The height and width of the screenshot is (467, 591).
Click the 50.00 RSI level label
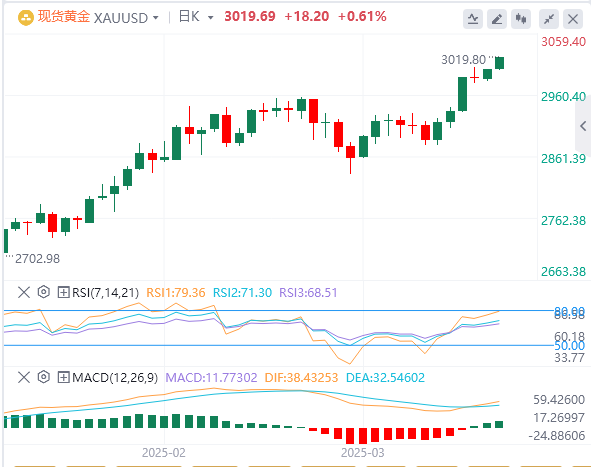(570, 346)
